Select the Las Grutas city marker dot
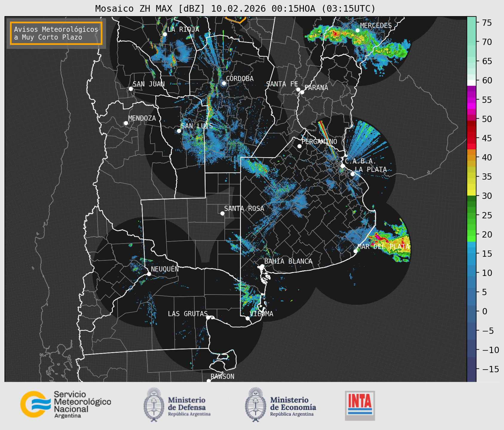 [208, 317]
